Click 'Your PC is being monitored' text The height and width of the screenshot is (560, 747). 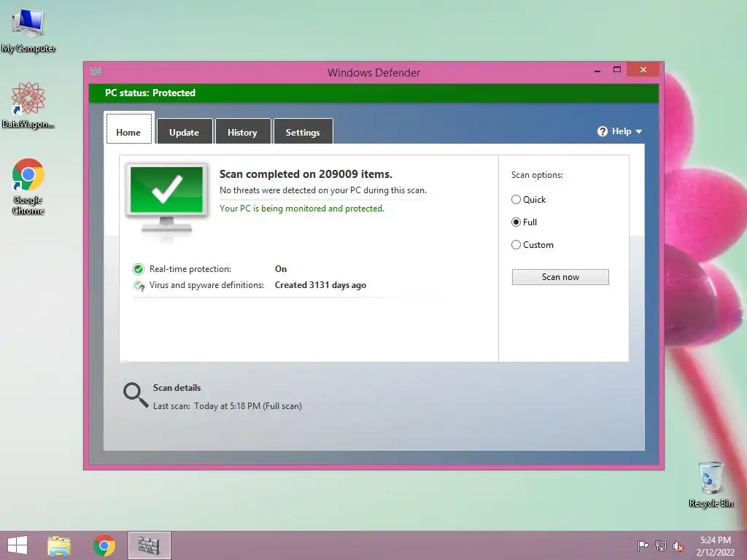click(x=302, y=209)
